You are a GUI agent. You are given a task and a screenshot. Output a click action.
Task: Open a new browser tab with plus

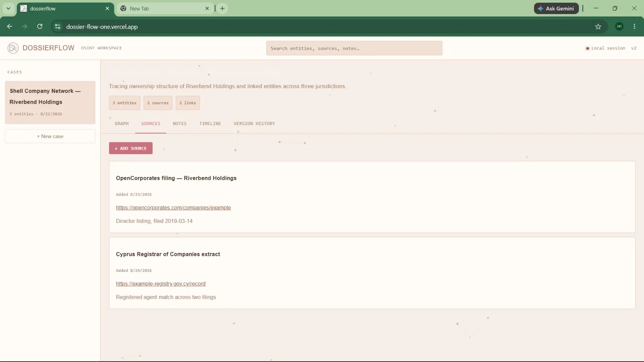[x=222, y=8]
